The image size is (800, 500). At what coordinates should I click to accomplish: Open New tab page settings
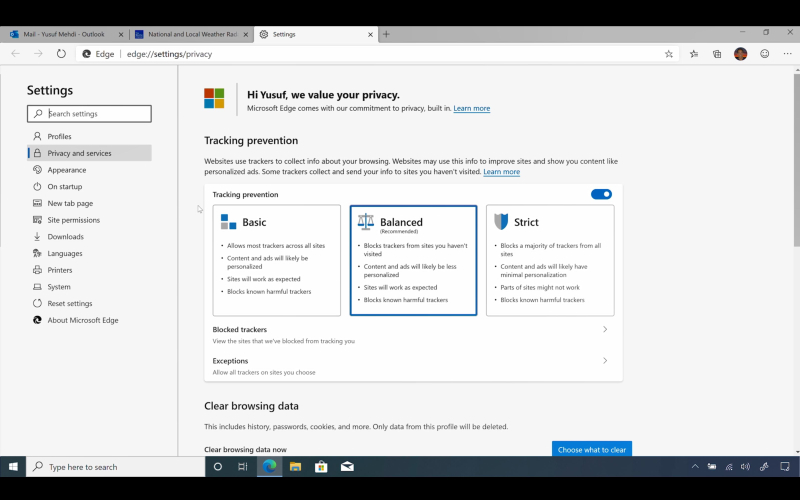point(89,203)
